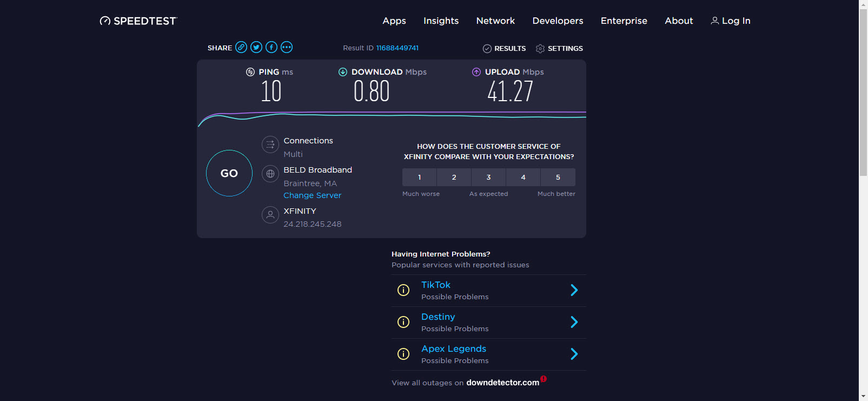
Task: Expand the Apex Legends chevron
Action: tap(574, 354)
